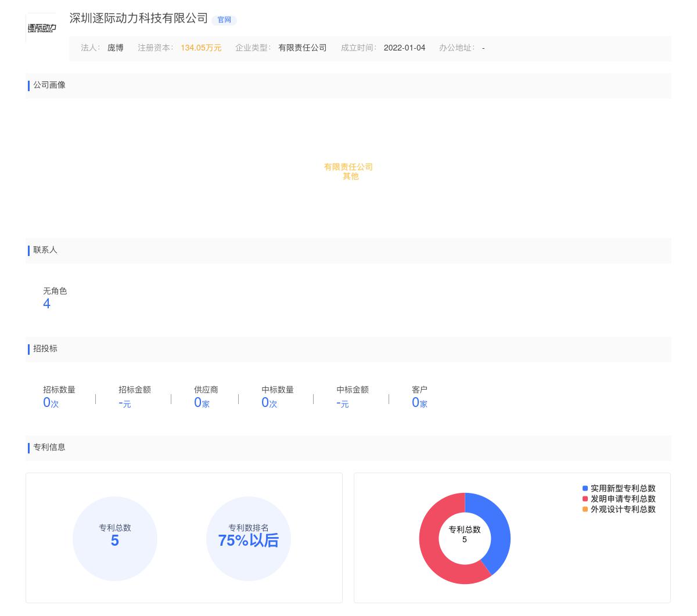Click the 专利数排名 75%以后 circle
697x616 pixels.
click(x=249, y=539)
